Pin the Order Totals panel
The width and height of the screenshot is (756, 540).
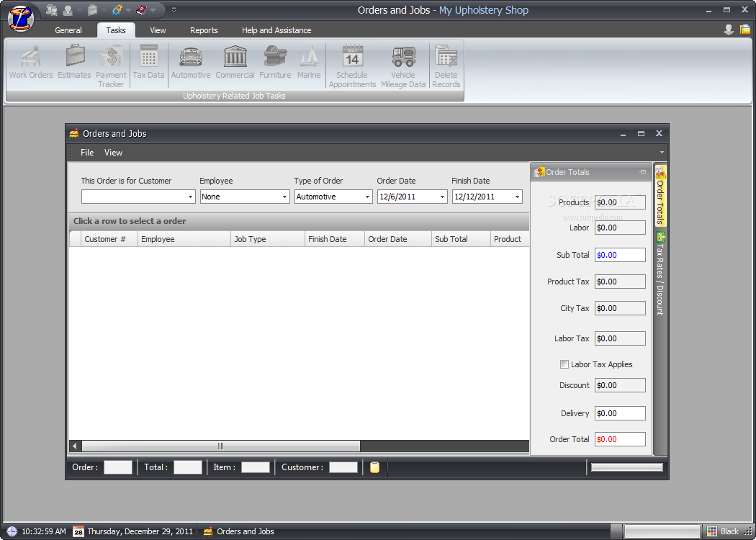[x=643, y=172]
